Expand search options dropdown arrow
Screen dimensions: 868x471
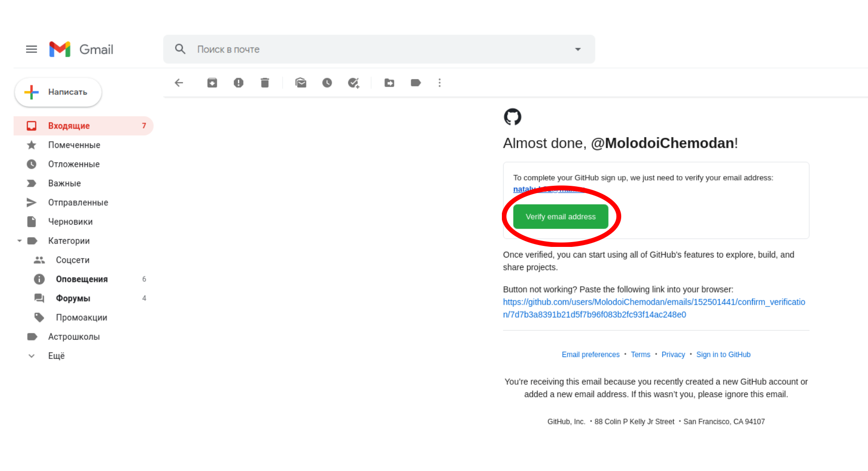[578, 49]
